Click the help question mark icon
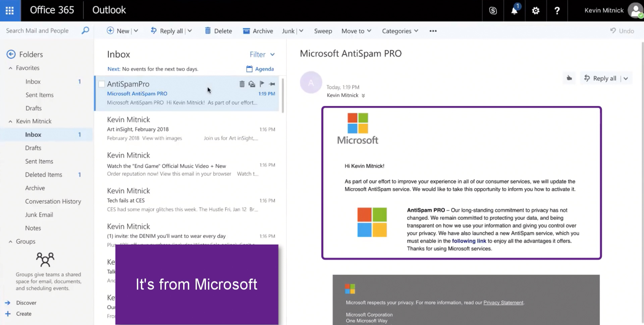This screenshot has height=325, width=644. pyautogui.click(x=557, y=10)
